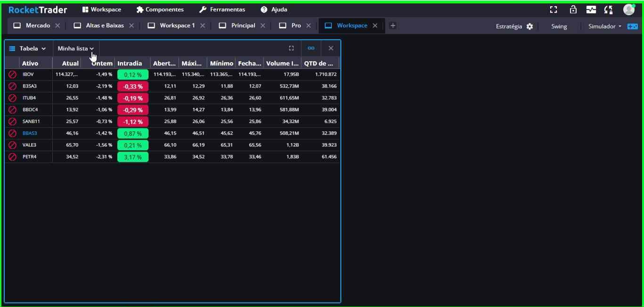Sort by the Volume column header
Screen dimensions: 644x307
pyautogui.click(x=282, y=63)
